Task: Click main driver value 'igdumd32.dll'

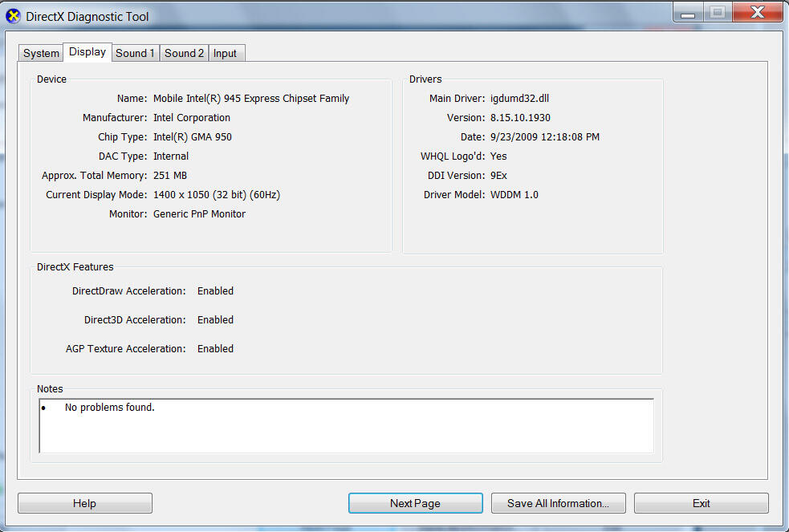Action: (x=519, y=99)
